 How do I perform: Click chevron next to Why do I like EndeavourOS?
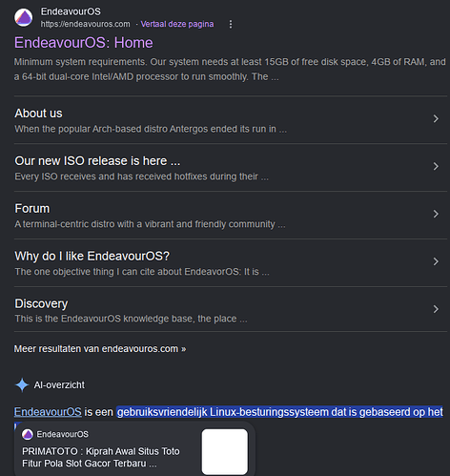[x=436, y=261]
